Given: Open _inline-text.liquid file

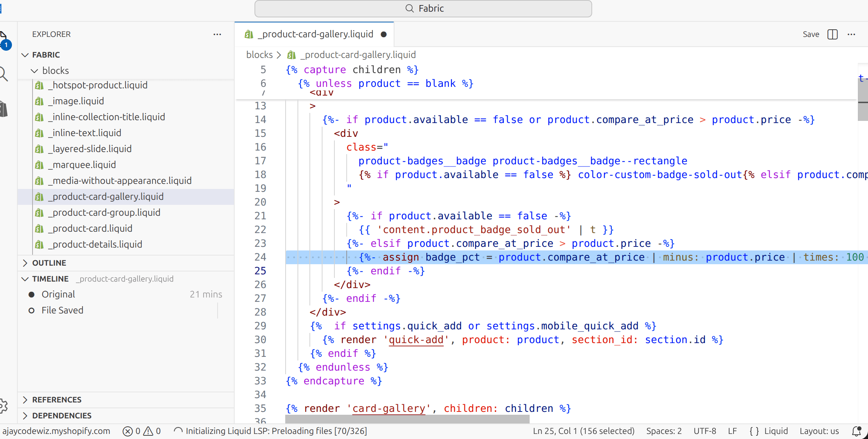Looking at the screenshot, I should pos(126,133).
